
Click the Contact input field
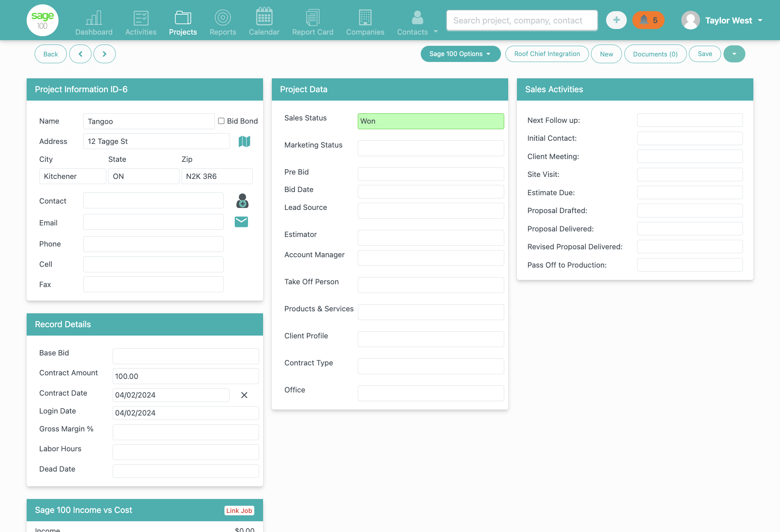153,200
